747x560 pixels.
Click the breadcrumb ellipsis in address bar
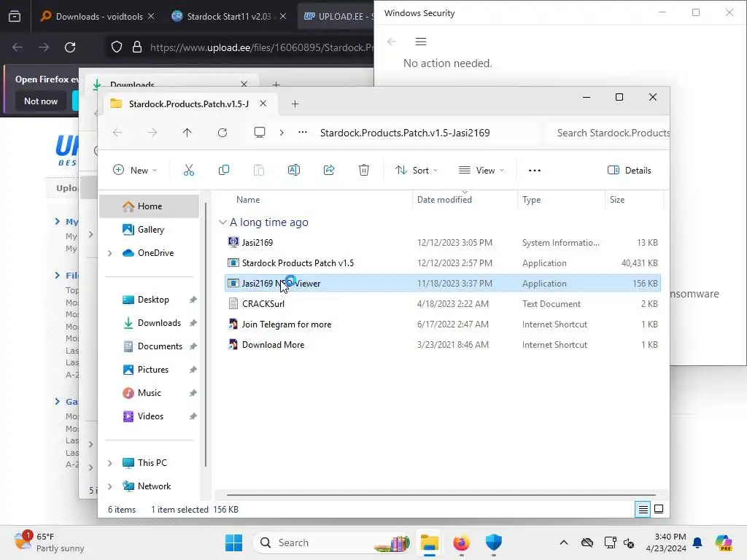click(303, 133)
